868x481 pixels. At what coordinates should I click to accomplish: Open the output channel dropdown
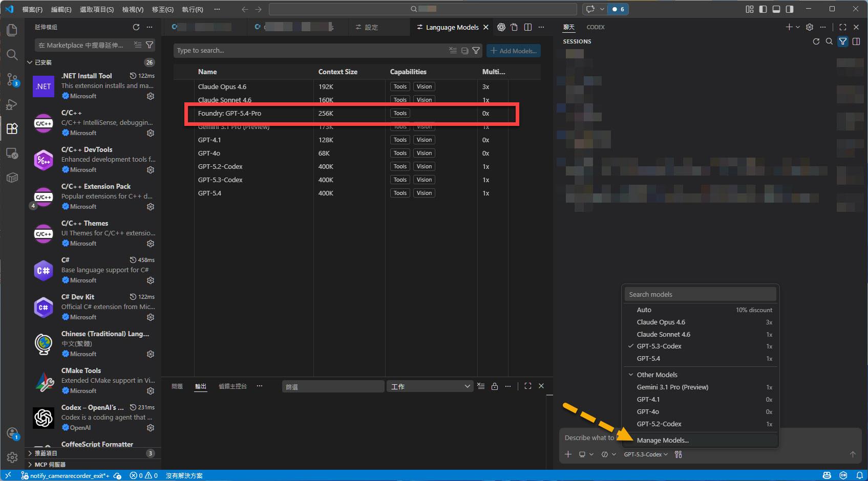(x=430, y=386)
